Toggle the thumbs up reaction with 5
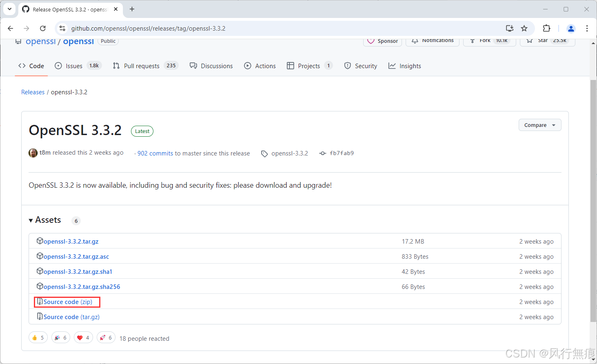Viewport: 597px width, 364px height. pos(38,337)
